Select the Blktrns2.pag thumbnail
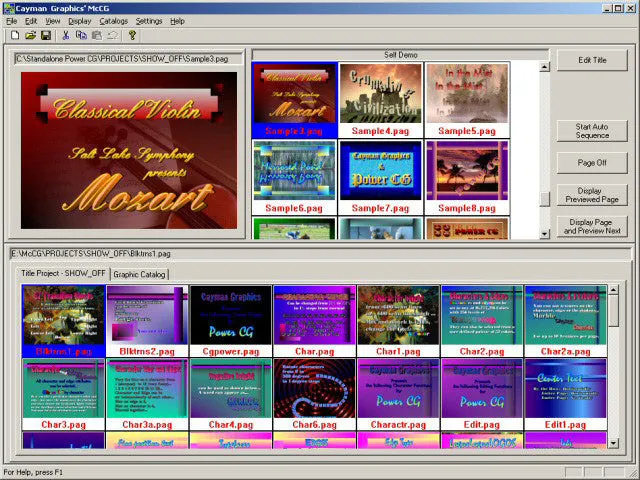This screenshot has height=480, width=640. 147,321
